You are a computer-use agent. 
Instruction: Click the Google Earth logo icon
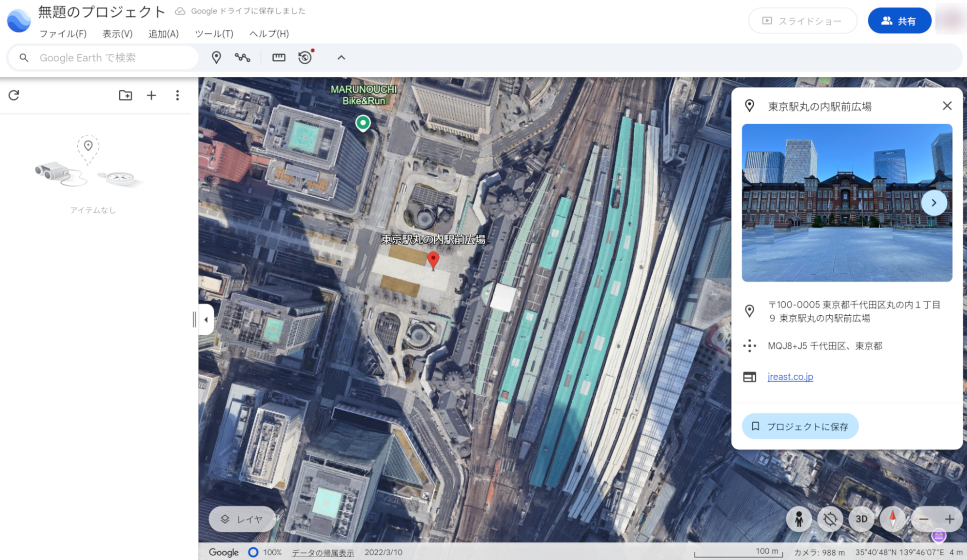point(18,20)
